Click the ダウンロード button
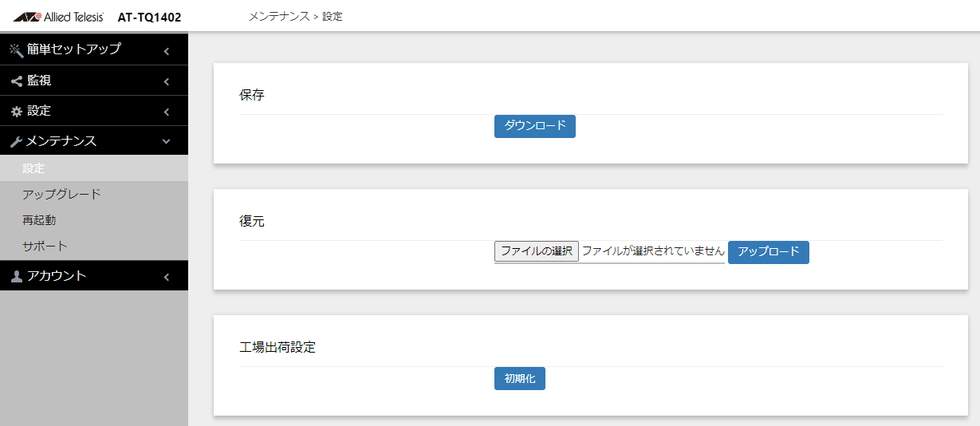980x426 pixels. (535, 126)
